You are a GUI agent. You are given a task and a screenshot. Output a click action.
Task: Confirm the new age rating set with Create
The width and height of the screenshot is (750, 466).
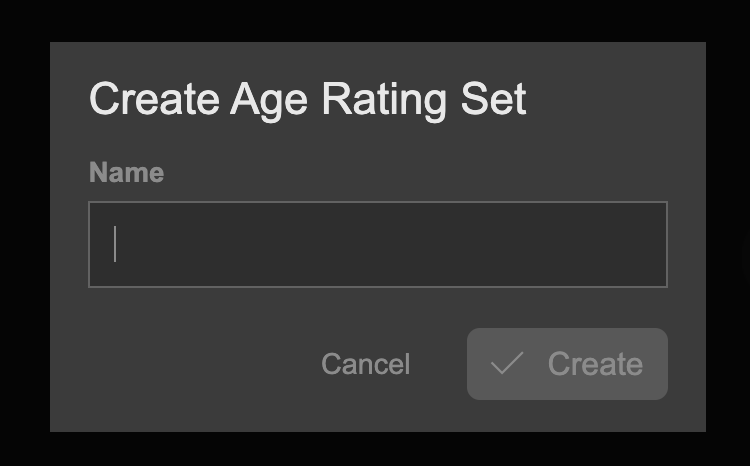click(567, 364)
